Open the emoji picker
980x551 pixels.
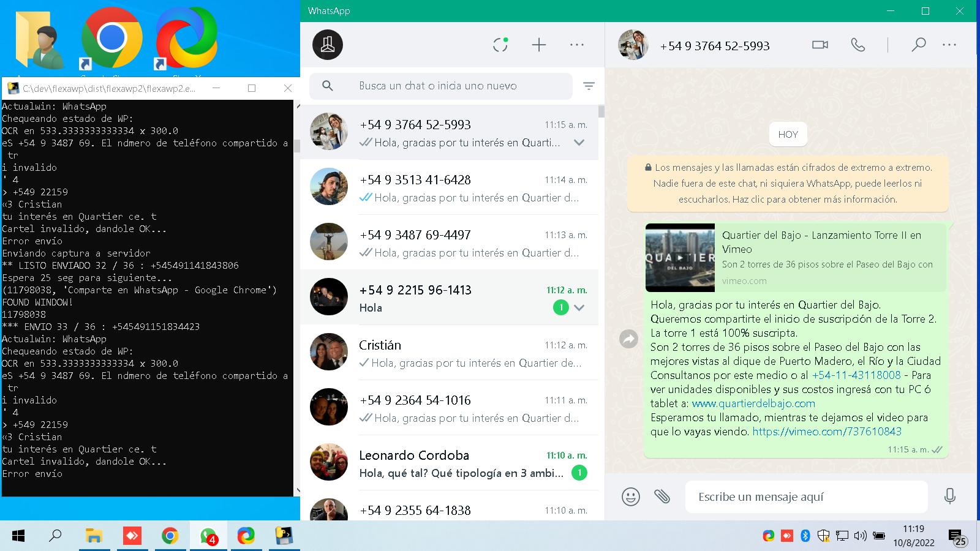630,497
